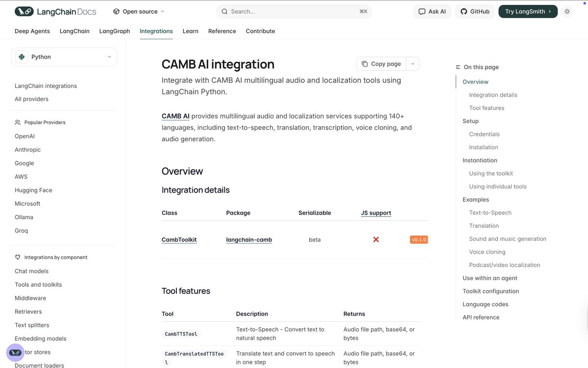This screenshot has width=588, height=368.
Task: Click the CambTTSTool code label
Action: click(181, 334)
